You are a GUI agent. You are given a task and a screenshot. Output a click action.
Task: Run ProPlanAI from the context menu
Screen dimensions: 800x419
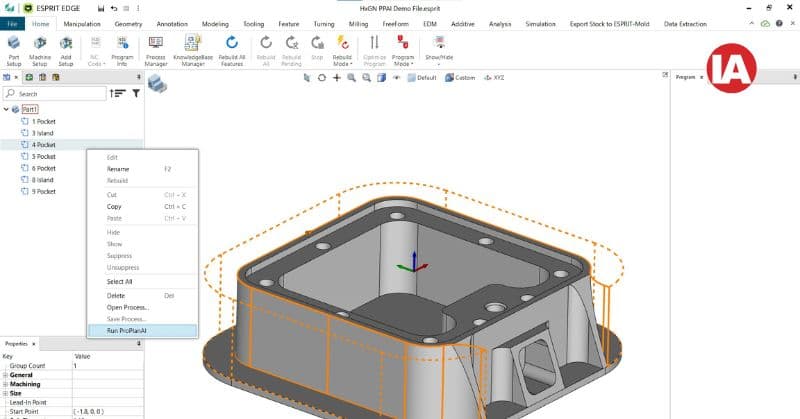(x=142, y=331)
